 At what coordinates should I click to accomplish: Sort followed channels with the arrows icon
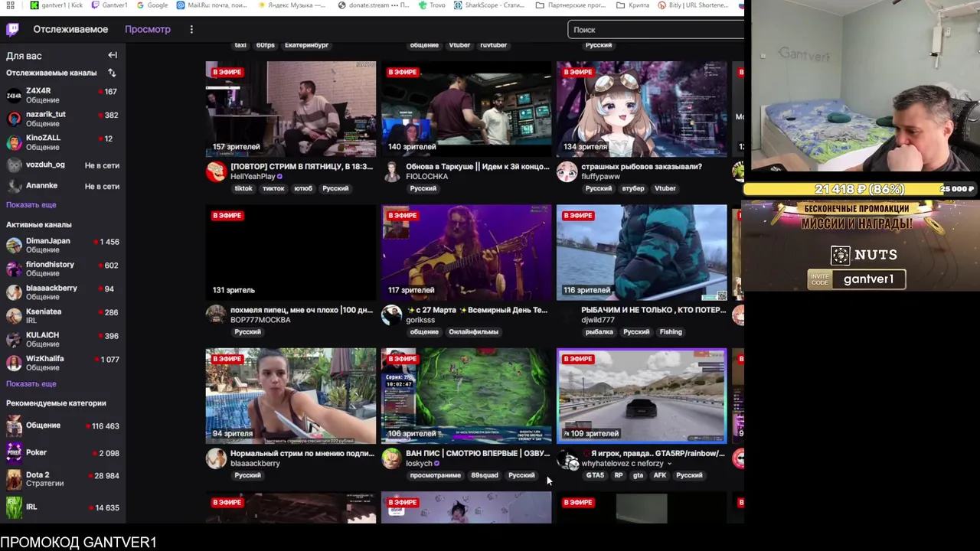[x=112, y=73]
